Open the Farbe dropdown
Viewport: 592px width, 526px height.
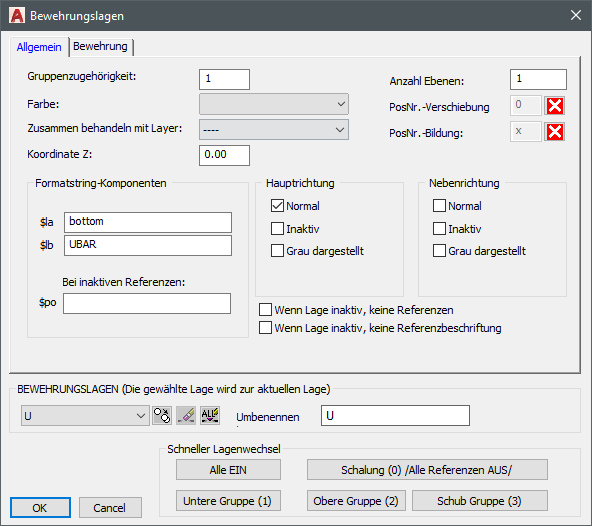click(274, 104)
